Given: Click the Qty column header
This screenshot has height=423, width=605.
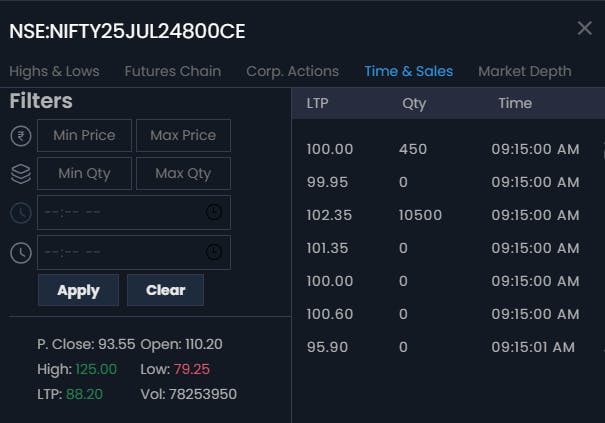Looking at the screenshot, I should coord(414,103).
